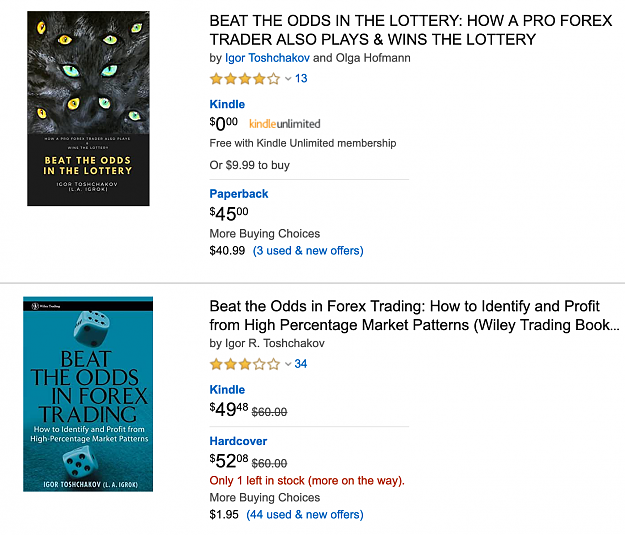Click the $45.00 paperback price
The width and height of the screenshot is (625, 535).
tap(229, 213)
